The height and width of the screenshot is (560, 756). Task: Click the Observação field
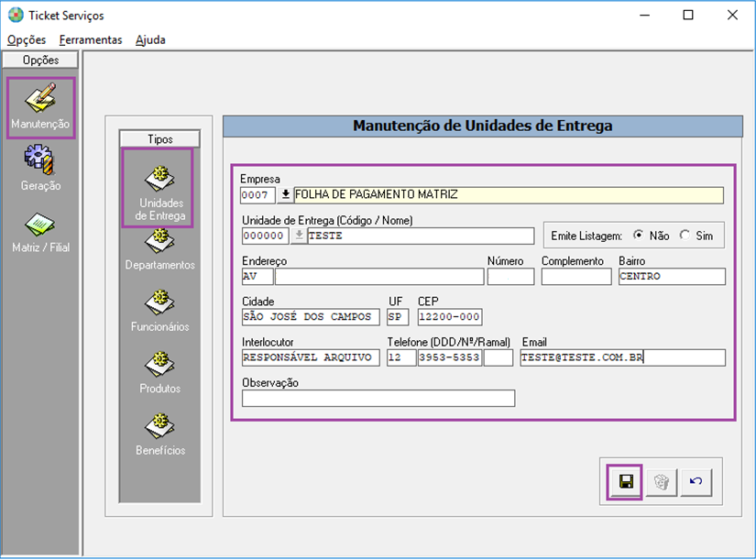point(378,399)
